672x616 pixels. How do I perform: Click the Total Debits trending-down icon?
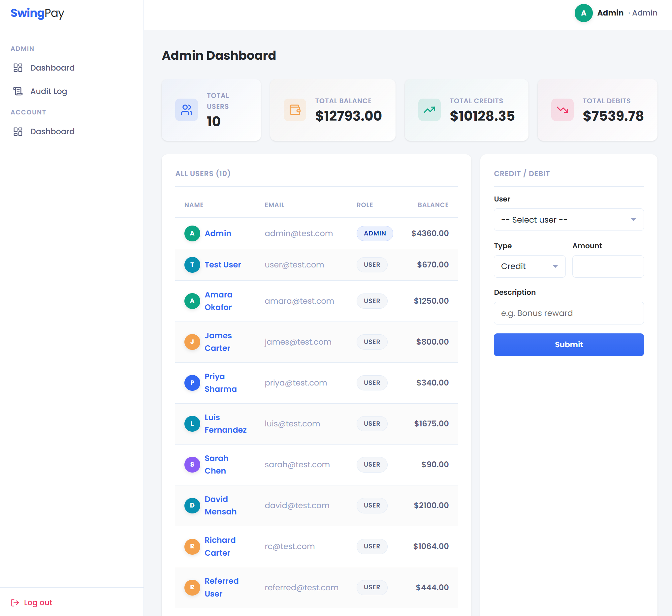pyautogui.click(x=562, y=110)
